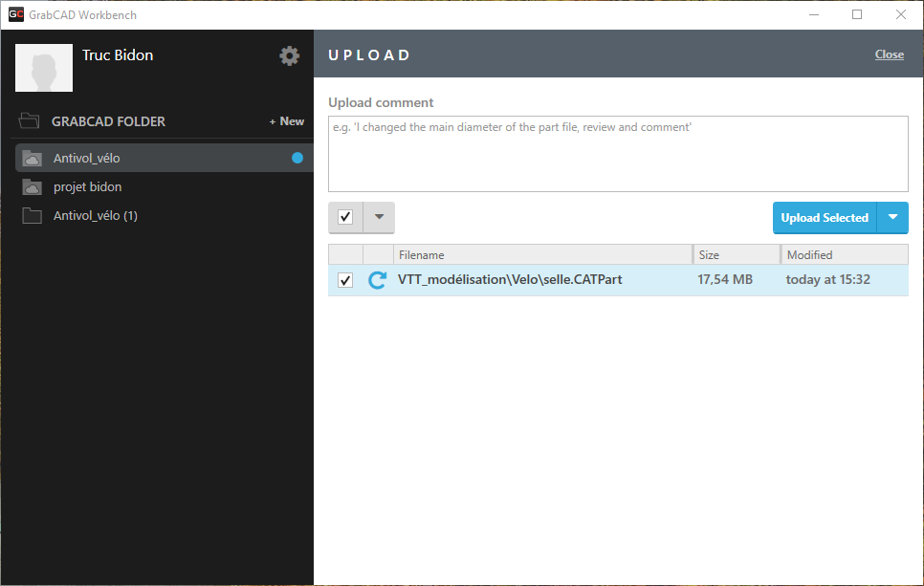Maximize the GrabCAD Workbench window
The height and width of the screenshot is (586, 924).
click(857, 14)
